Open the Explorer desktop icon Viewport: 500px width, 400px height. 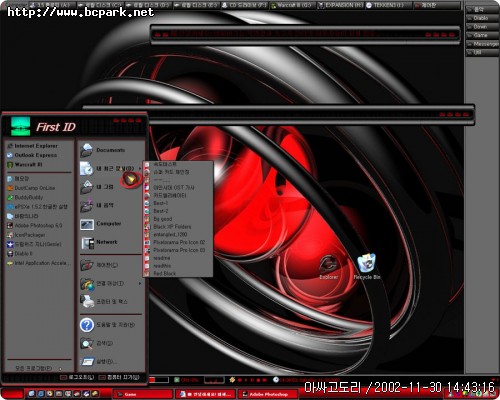(x=329, y=268)
